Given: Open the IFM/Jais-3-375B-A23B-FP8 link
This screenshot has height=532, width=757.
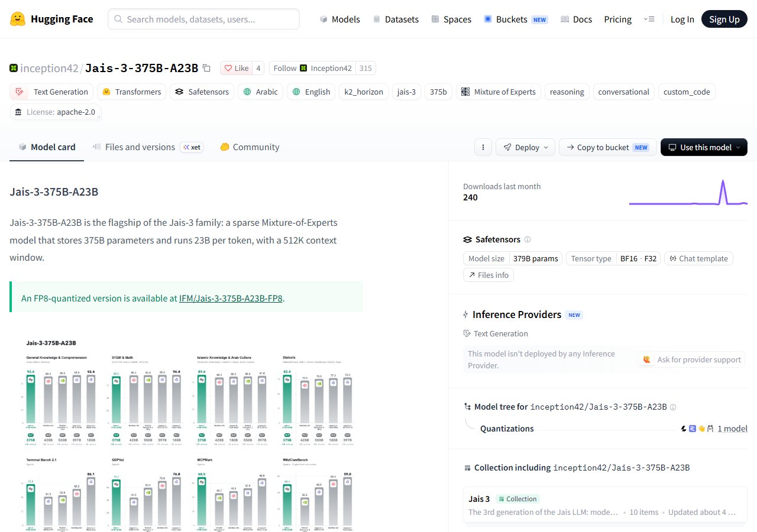Looking at the screenshot, I should pyautogui.click(x=231, y=299).
